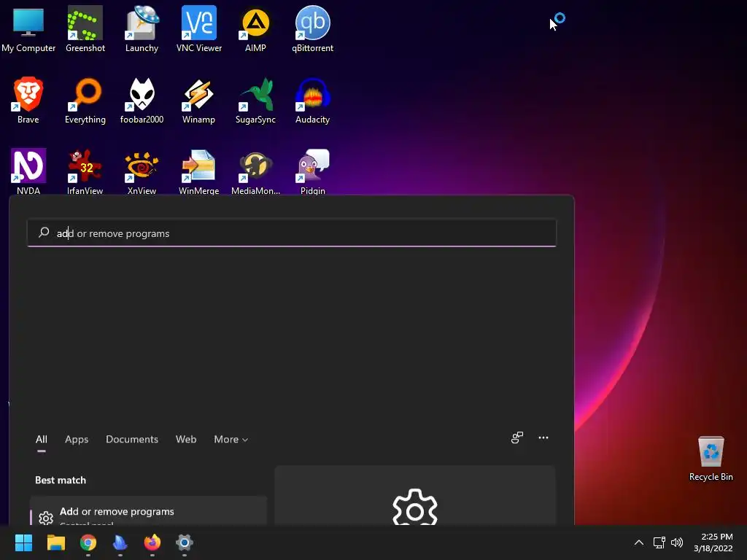Open the foobar2000 desktop shortcut
The height and width of the screenshot is (560, 747).
pos(142,101)
